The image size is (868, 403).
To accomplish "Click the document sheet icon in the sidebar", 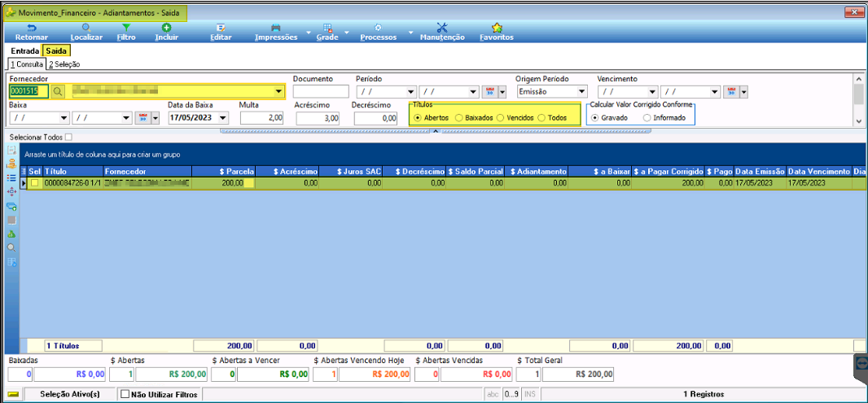I will pos(11,150).
